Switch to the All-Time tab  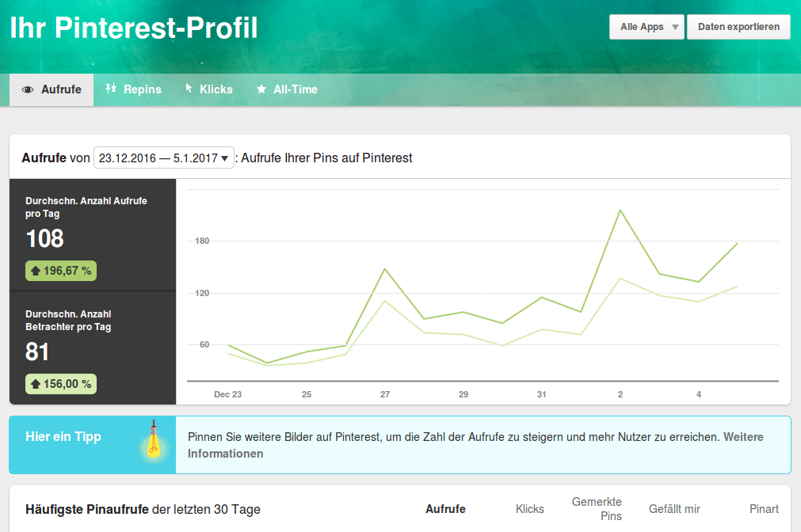pos(287,90)
